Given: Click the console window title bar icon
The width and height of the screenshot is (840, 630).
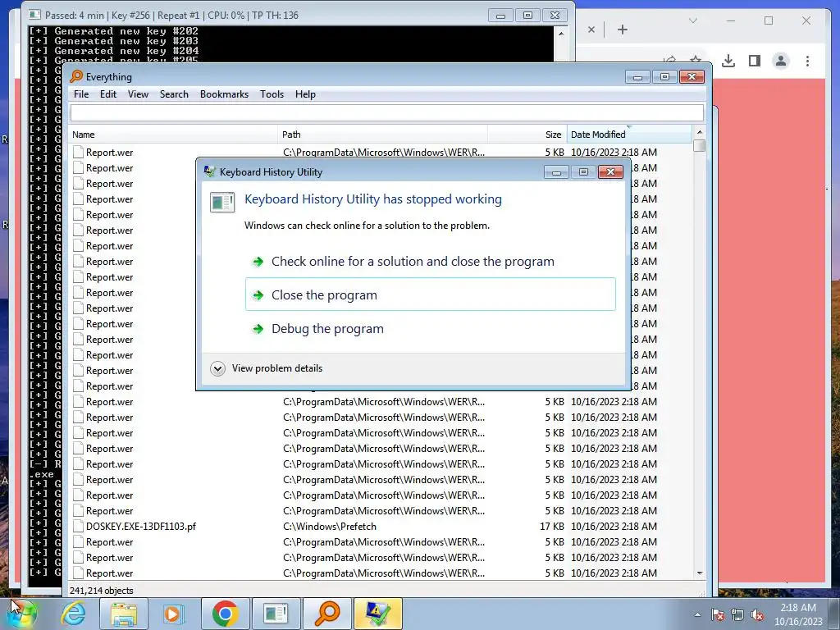Looking at the screenshot, I should point(34,15).
